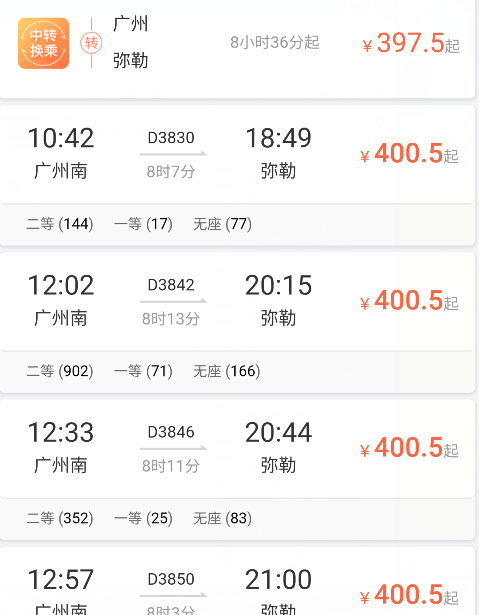479x615 pixels.
Task: Select train D3850 departing 12:57
Action: (237, 581)
